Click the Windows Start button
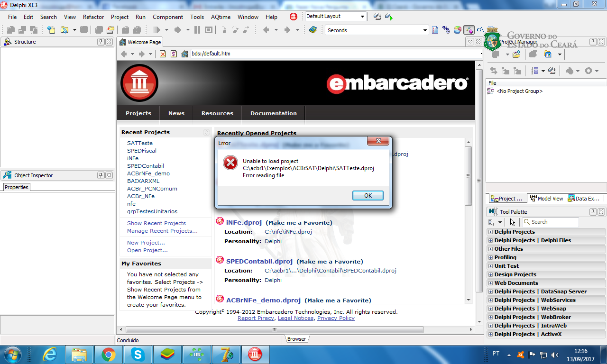The height and width of the screenshot is (364, 607). tap(11, 354)
